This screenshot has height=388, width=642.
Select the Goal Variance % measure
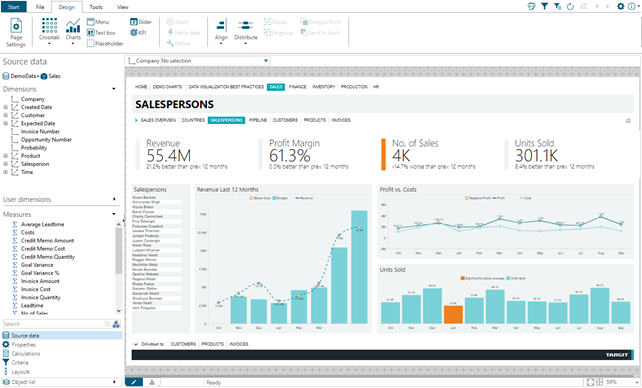(40, 273)
